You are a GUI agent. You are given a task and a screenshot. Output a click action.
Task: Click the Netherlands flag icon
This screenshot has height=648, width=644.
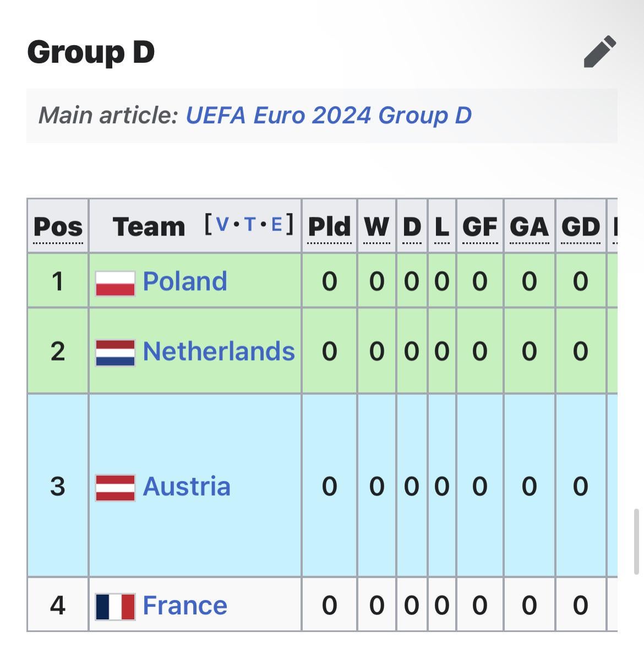point(115,352)
